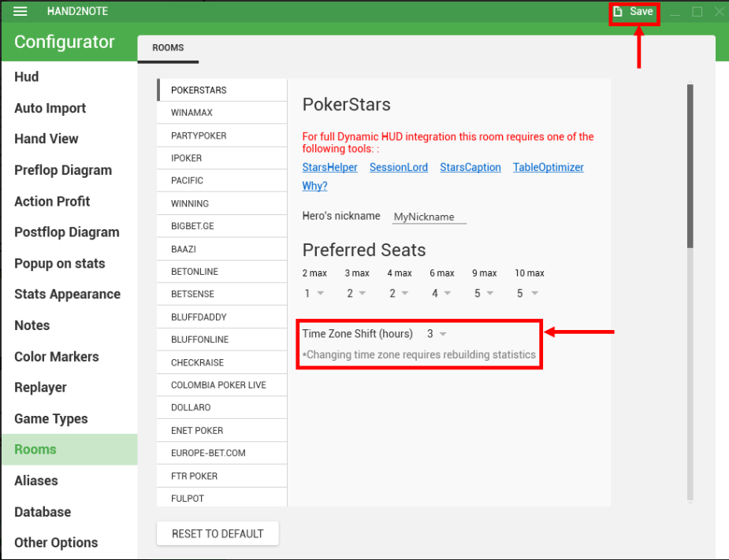Select BETSENSE room
The image size is (729, 560).
click(221, 294)
